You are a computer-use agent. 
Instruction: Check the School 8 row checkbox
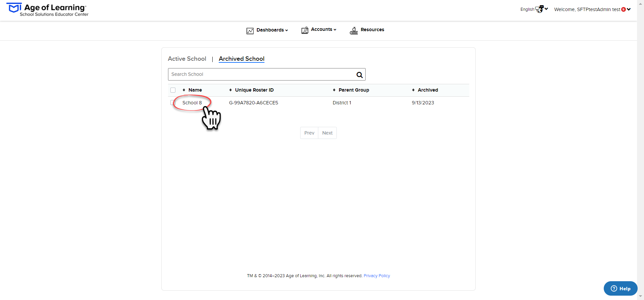click(172, 103)
